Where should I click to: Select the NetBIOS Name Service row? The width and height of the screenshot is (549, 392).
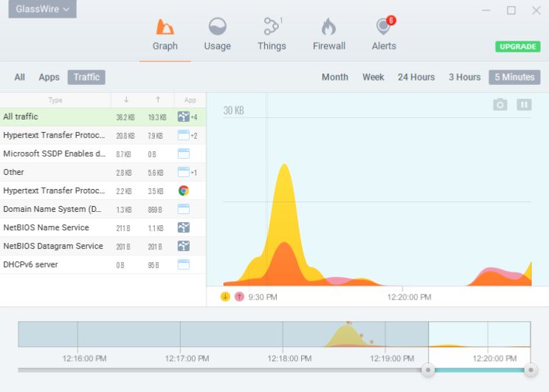pyautogui.click(x=103, y=227)
